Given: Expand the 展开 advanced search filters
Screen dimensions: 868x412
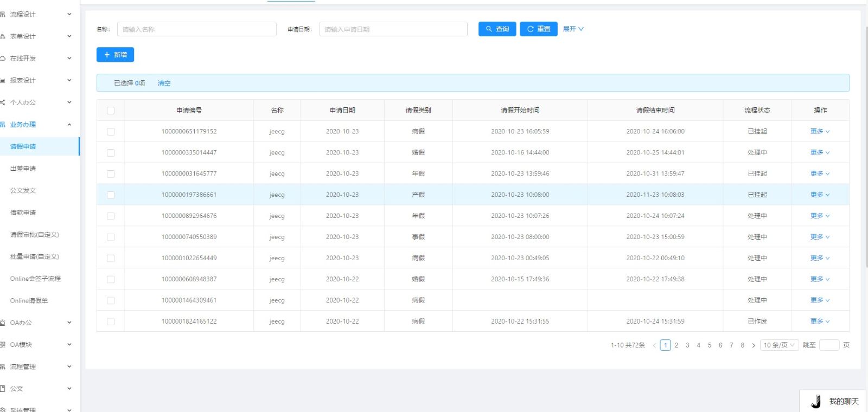Looking at the screenshot, I should click(x=573, y=29).
